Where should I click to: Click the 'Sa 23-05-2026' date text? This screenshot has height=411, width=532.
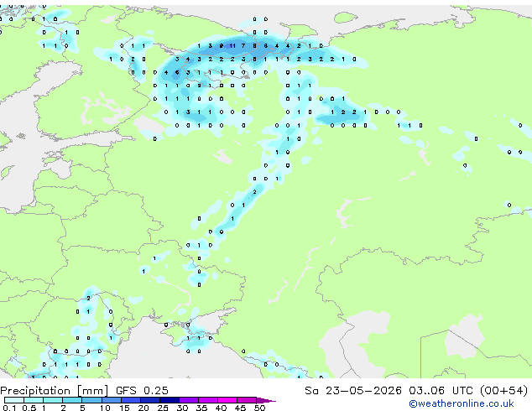(353, 391)
